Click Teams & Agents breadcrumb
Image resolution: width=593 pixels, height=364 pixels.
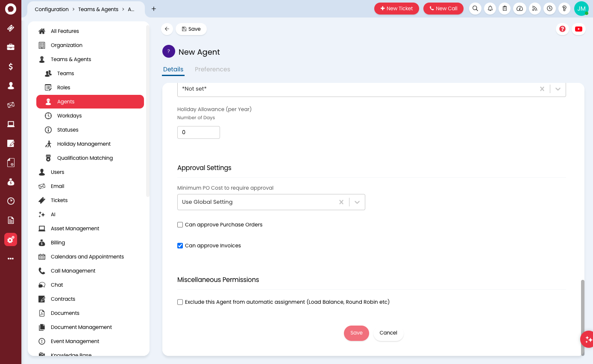[98, 9]
